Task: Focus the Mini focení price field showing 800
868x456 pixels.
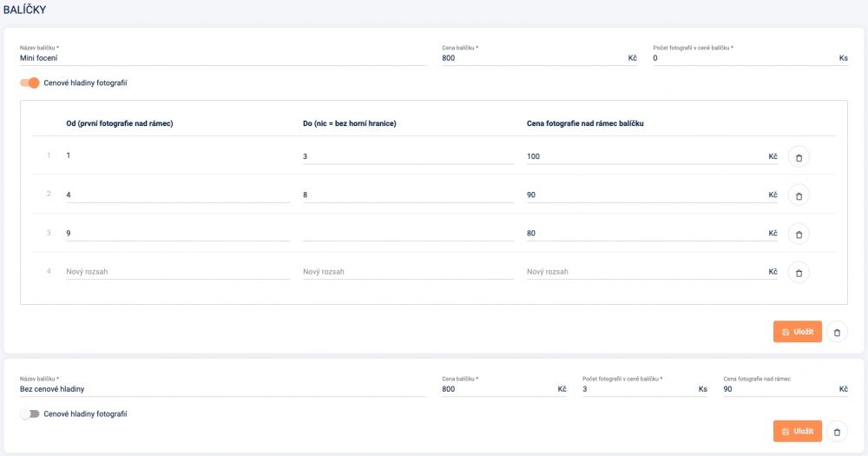Action: point(539,57)
